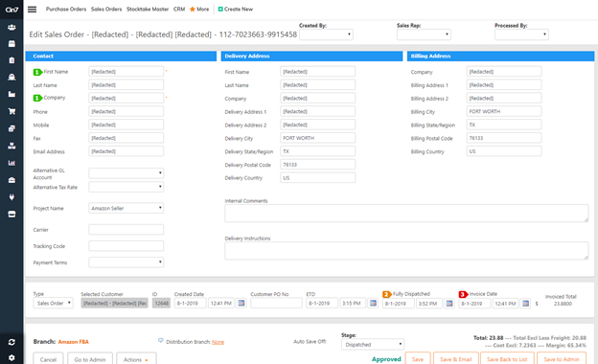Click the Billing Postal Code field
Image resolution: width=598 pixels, height=364 pixels.
tap(504, 138)
